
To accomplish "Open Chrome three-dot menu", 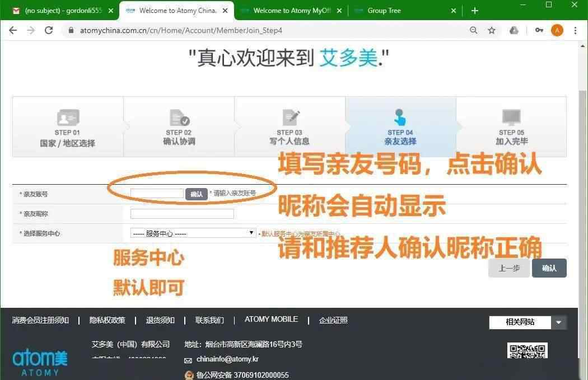I will tap(575, 30).
